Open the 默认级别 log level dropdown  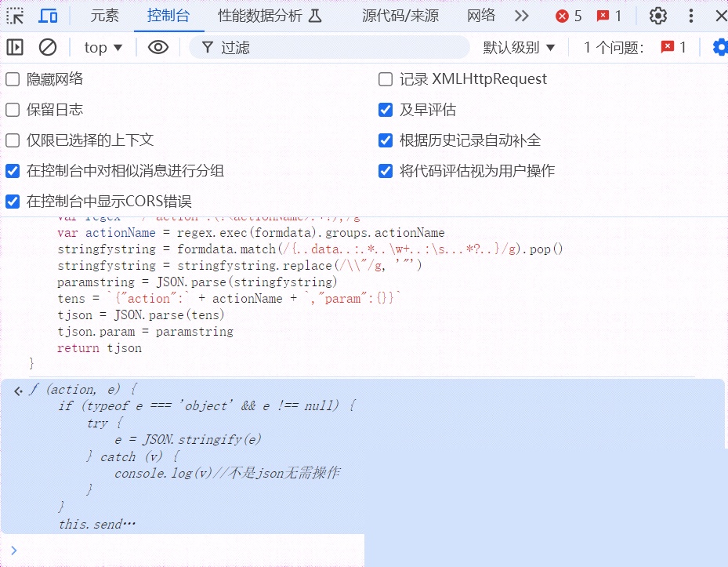(x=519, y=47)
